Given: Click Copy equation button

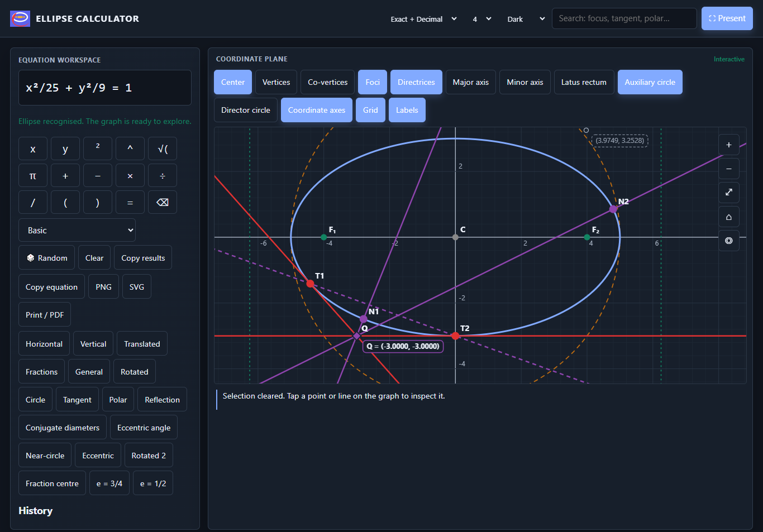Looking at the screenshot, I should 51,287.
